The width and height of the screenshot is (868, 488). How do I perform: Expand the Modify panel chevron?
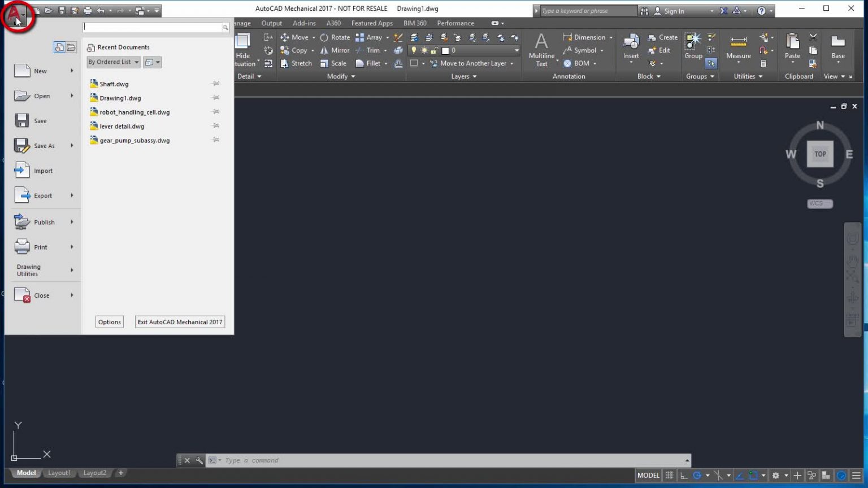point(353,76)
